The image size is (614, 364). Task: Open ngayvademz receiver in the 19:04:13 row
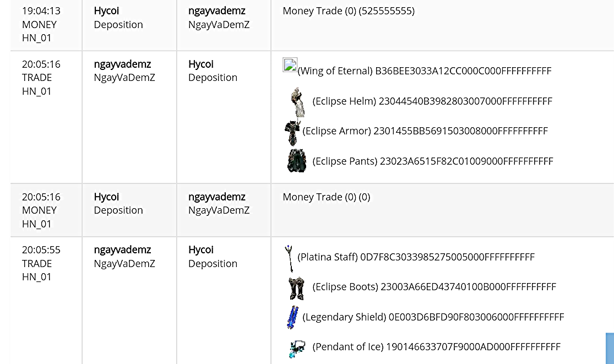coord(217,11)
